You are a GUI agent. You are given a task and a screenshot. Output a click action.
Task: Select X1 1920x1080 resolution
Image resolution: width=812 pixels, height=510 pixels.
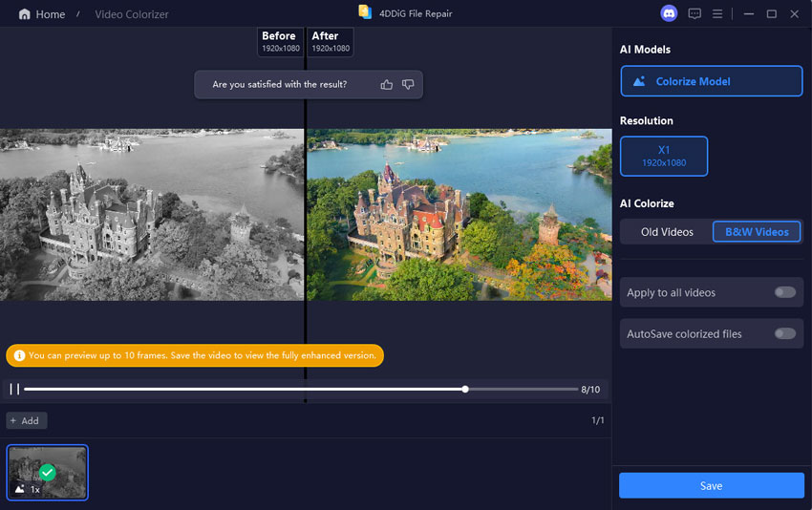click(x=664, y=157)
